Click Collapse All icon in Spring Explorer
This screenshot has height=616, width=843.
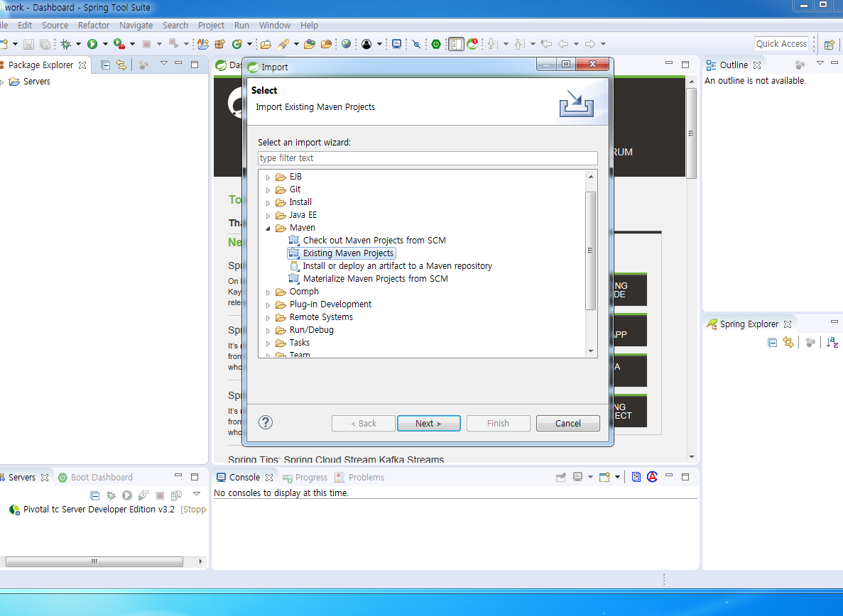(x=773, y=342)
